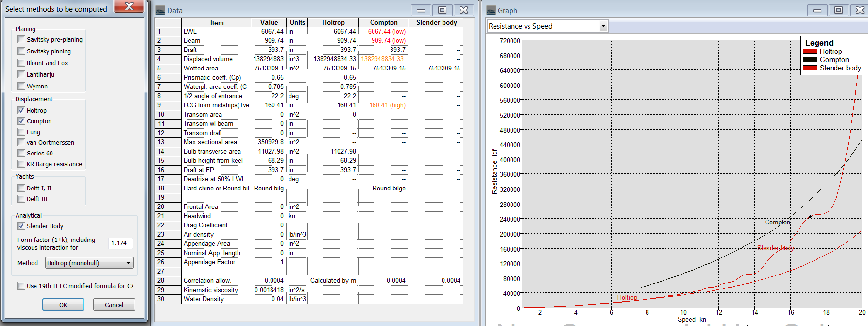Click the Water Density value 0.04
This screenshot has height=326, width=868.
pos(269,299)
